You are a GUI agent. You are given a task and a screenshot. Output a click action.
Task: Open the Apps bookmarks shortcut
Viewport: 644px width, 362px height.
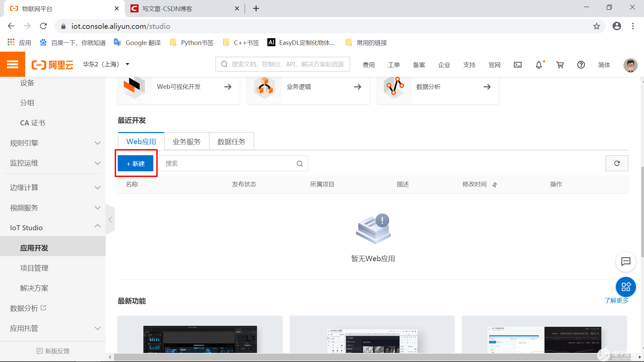pos(19,43)
